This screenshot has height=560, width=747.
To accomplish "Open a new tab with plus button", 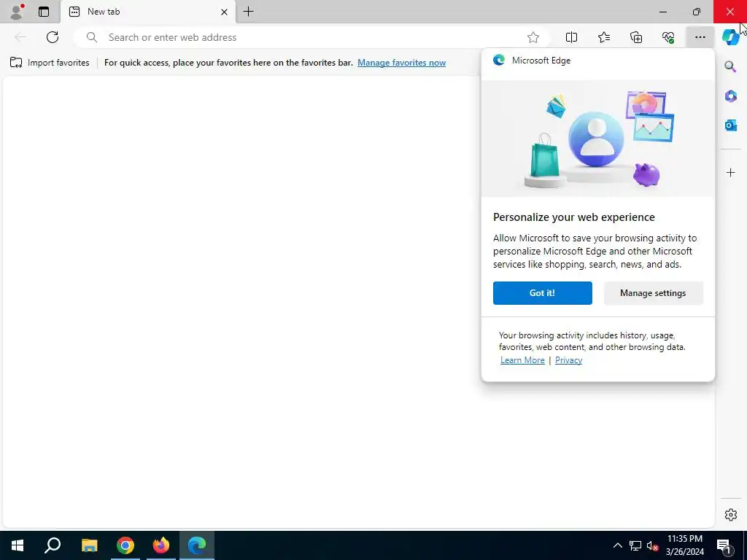I will 248,12.
